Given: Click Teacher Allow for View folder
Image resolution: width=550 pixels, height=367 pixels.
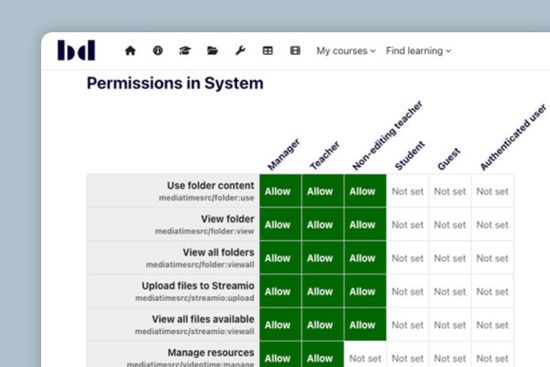Looking at the screenshot, I should [x=323, y=224].
